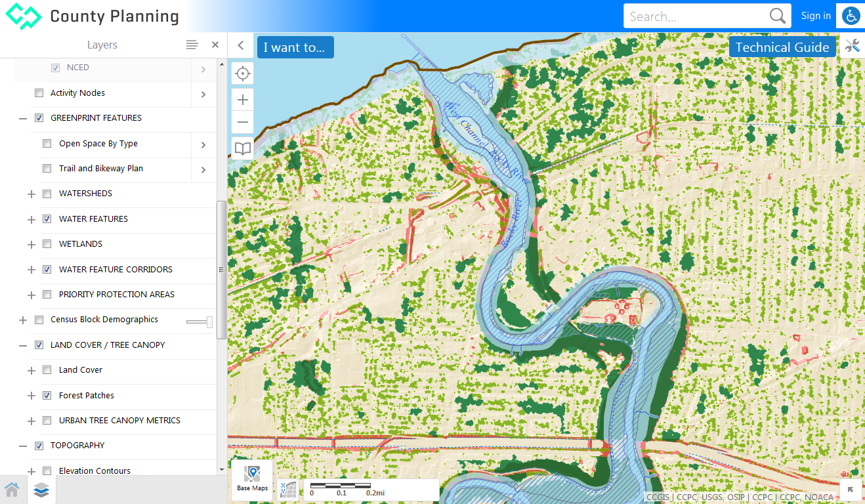Switch to the home tab icon
This screenshot has width=865, height=504.
coord(12,490)
